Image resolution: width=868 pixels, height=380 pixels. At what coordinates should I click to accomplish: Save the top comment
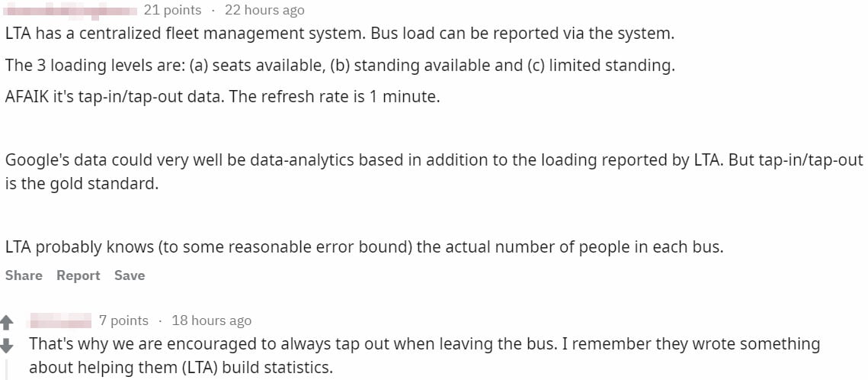(130, 275)
